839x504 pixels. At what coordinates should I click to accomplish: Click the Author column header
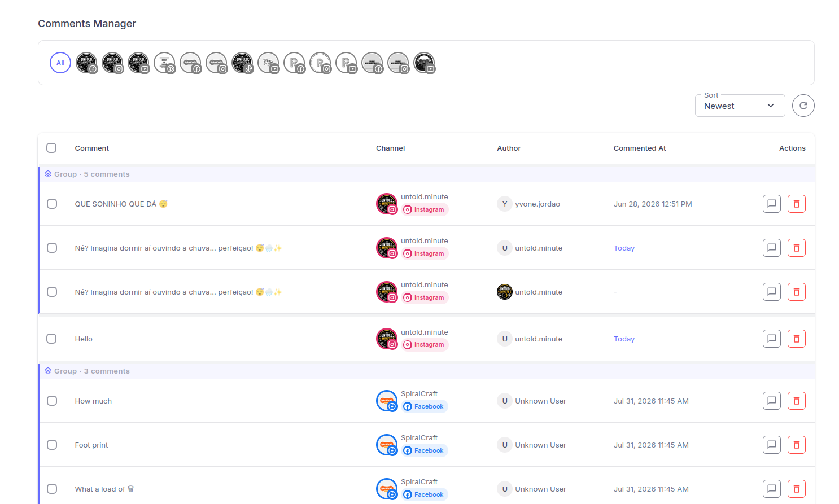[x=509, y=148]
